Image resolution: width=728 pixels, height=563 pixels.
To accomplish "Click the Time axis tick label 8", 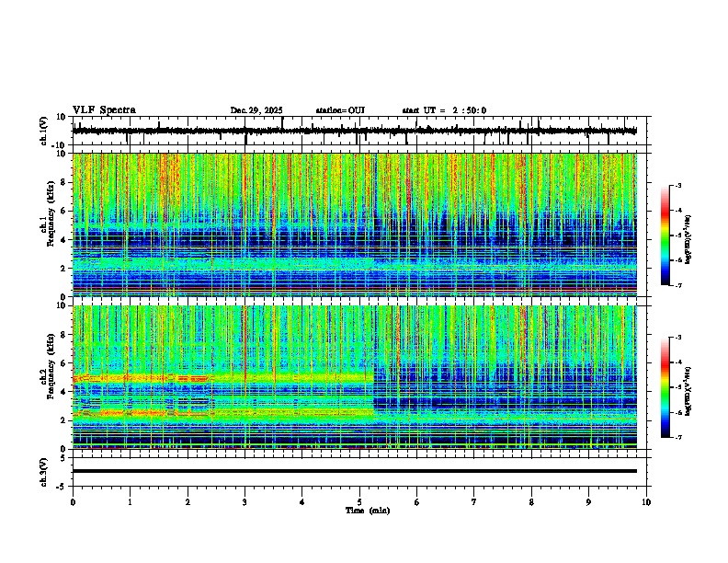I will 531,502.
